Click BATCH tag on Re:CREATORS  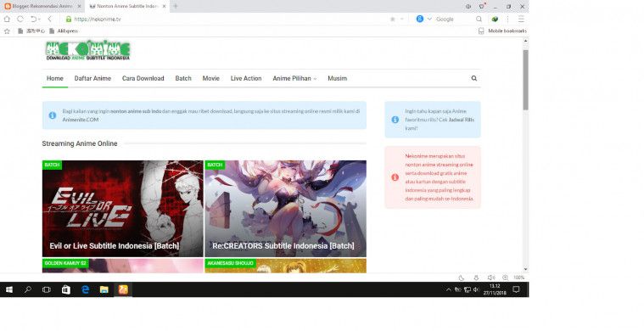[x=215, y=165]
